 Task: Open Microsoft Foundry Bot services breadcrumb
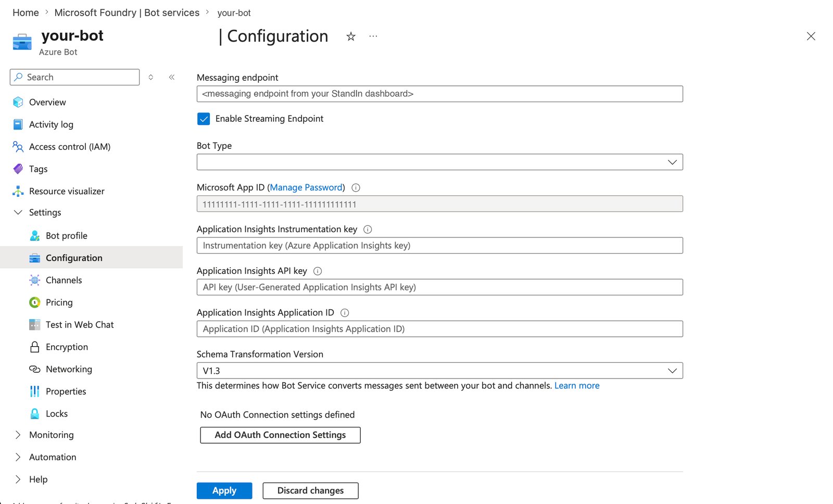(127, 12)
